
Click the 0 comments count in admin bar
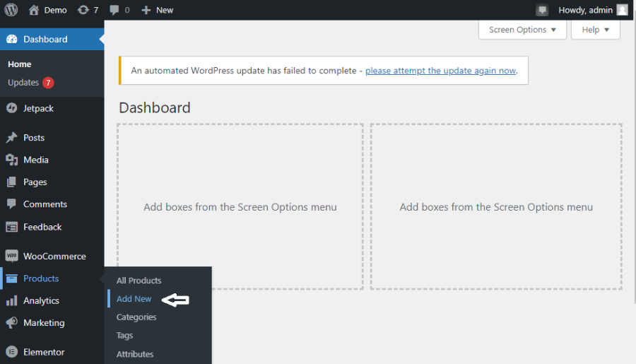coord(127,10)
